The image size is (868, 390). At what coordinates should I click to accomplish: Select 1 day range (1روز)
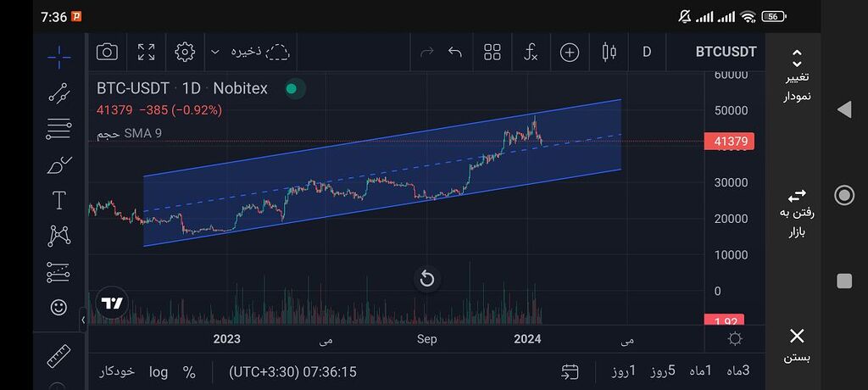[x=624, y=371]
